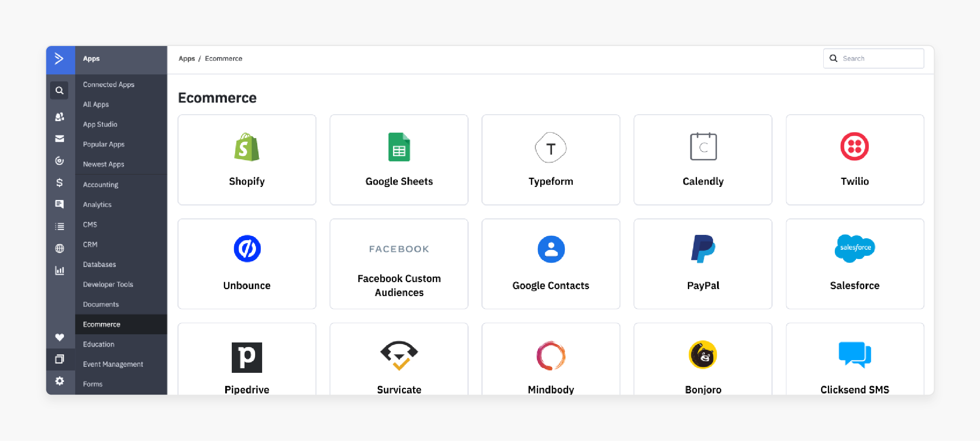Open the Twilio app label
Image resolution: width=980 pixels, height=441 pixels.
pos(855,181)
